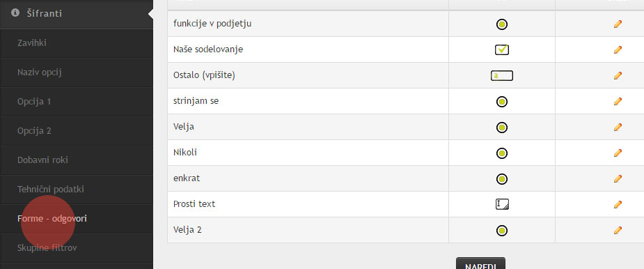Click the radio type icon for 'funkcije v podjetju'
The height and width of the screenshot is (269, 644).
(501, 24)
